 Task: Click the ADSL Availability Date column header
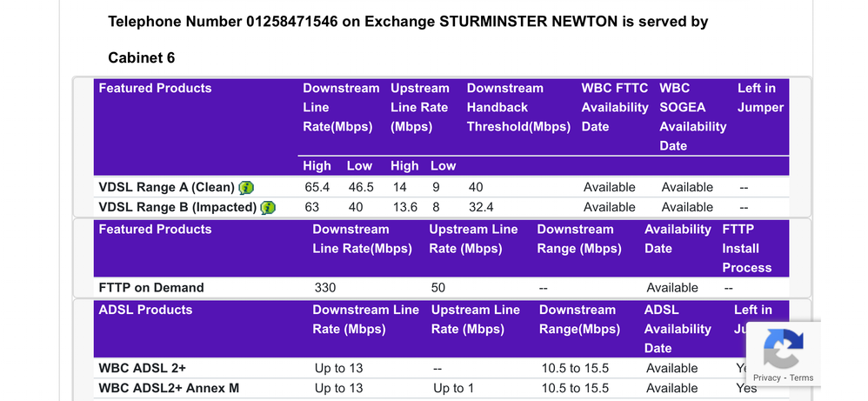pos(678,329)
